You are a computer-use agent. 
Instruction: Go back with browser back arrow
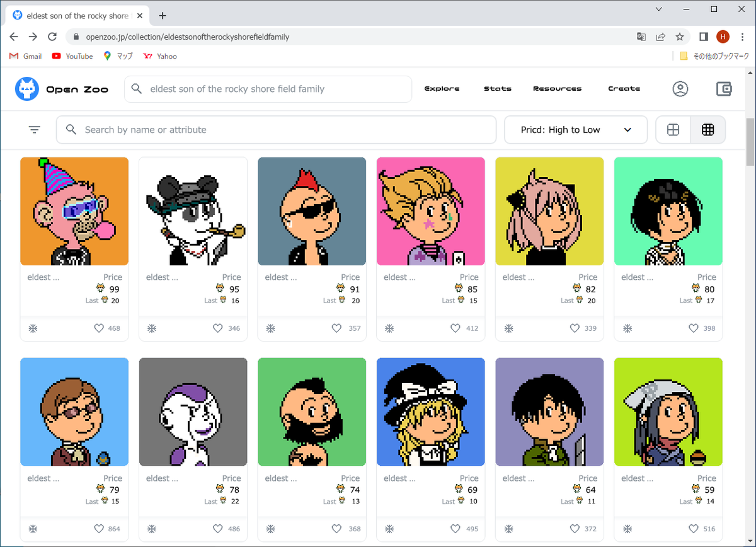tap(14, 37)
